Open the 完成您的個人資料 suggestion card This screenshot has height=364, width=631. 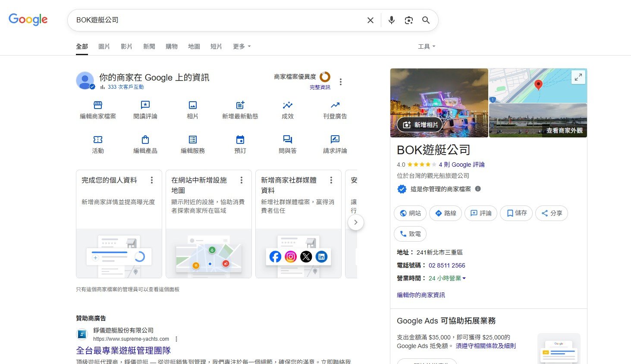point(119,224)
